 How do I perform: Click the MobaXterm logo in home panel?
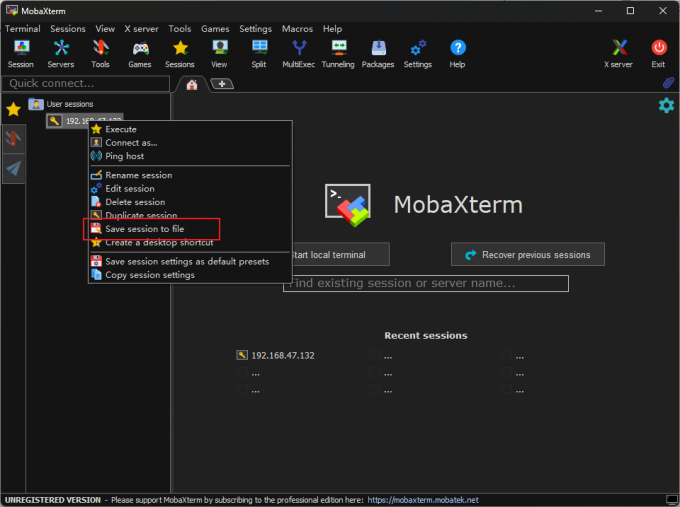[x=348, y=205]
